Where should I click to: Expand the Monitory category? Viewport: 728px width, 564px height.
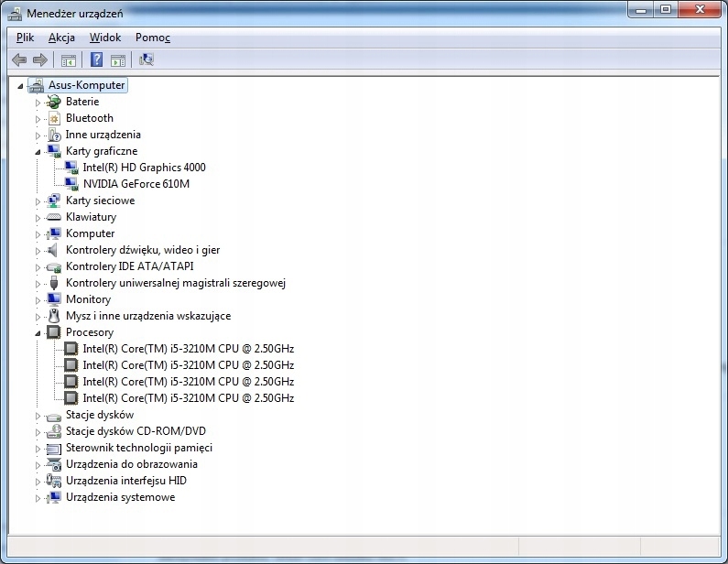click(38, 300)
